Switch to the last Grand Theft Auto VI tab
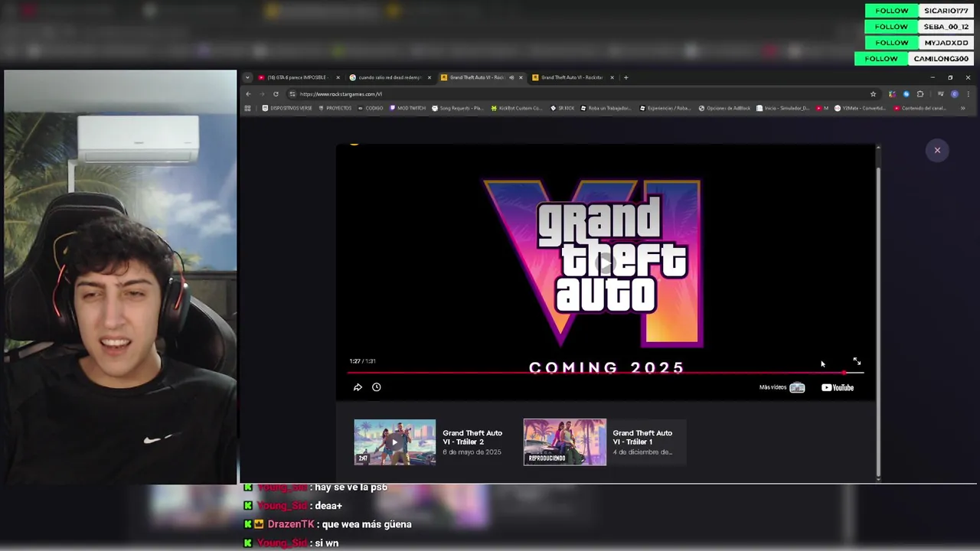Viewport: 980px width, 551px height. point(573,77)
